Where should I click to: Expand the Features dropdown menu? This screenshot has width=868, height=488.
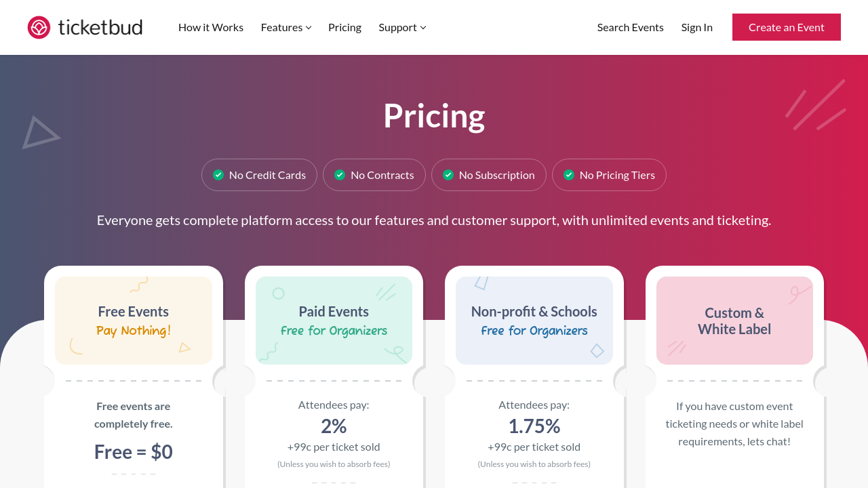(281, 27)
